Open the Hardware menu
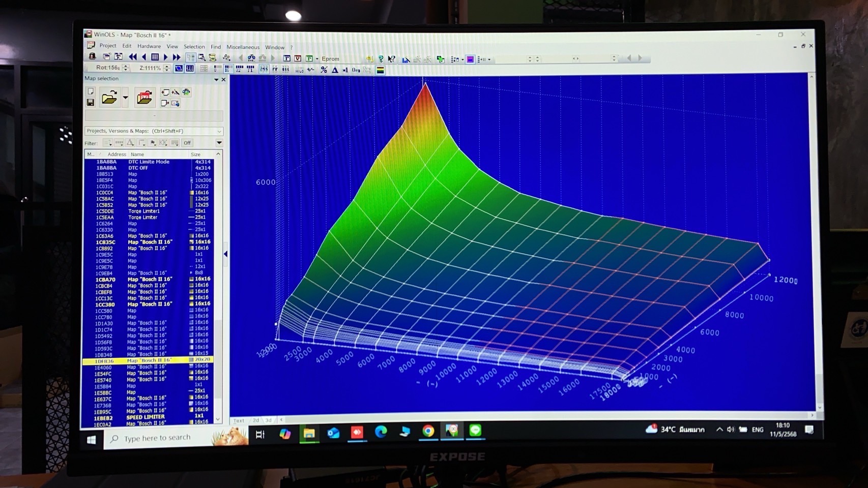The image size is (868, 488). (149, 46)
